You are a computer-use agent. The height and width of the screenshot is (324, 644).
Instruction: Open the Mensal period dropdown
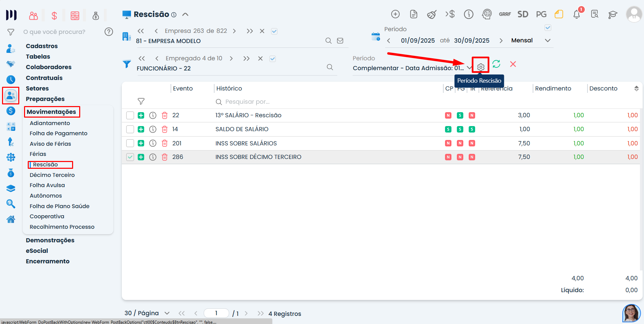click(x=548, y=40)
